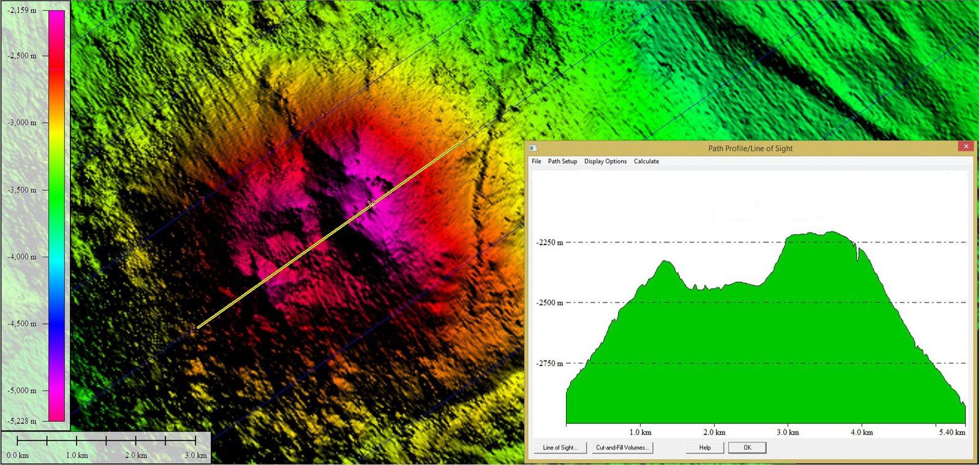This screenshot has width=980, height=465.
Task: Click the 5.40 km profile axis label
Action: point(952,433)
